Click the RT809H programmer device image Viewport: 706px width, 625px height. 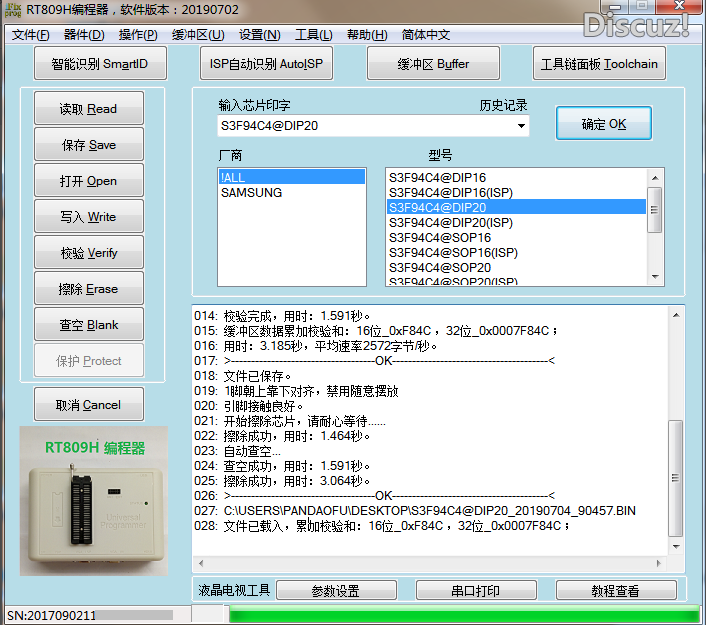(x=94, y=501)
